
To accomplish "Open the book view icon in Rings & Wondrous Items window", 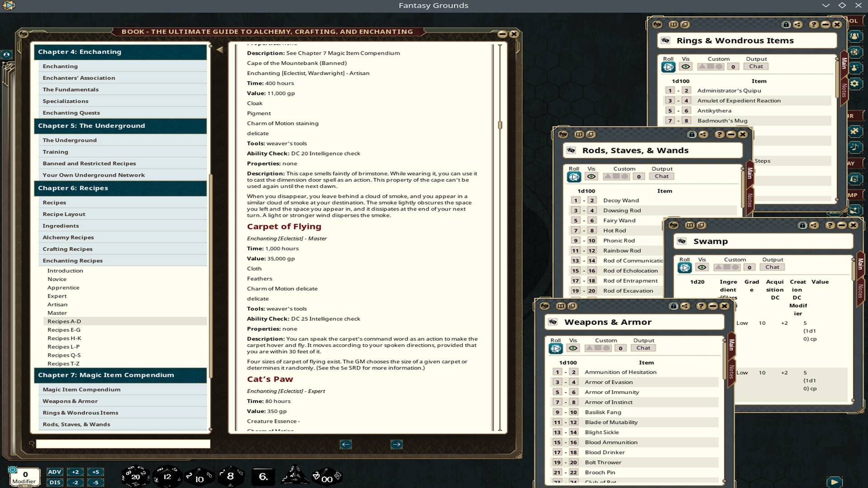I will pos(673,24).
